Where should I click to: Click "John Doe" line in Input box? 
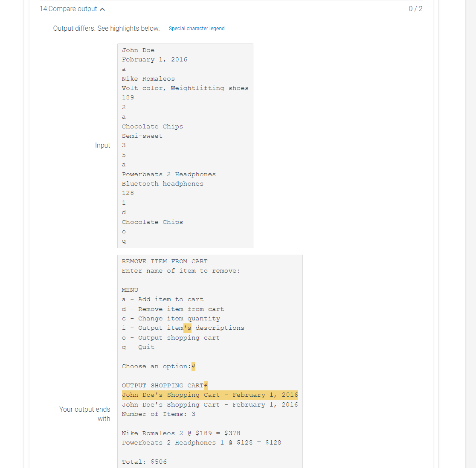138,50
